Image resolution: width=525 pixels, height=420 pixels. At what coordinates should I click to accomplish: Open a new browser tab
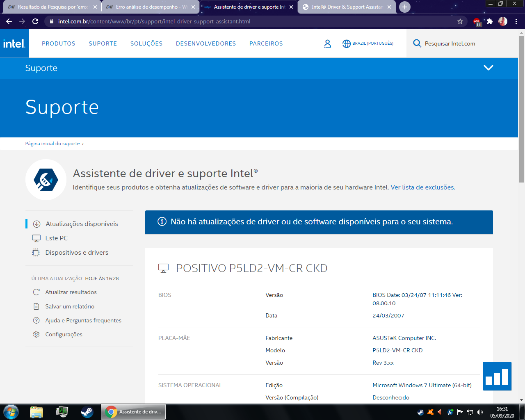pos(404,7)
